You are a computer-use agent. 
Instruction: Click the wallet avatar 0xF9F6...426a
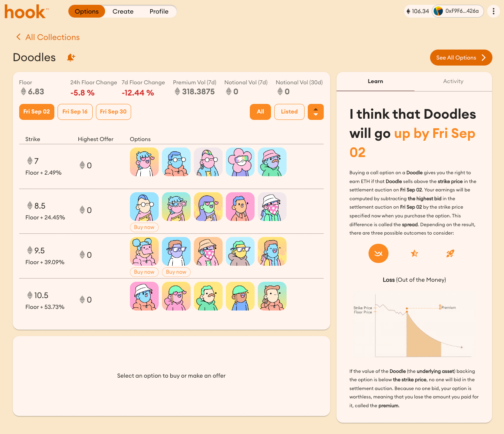coord(438,11)
